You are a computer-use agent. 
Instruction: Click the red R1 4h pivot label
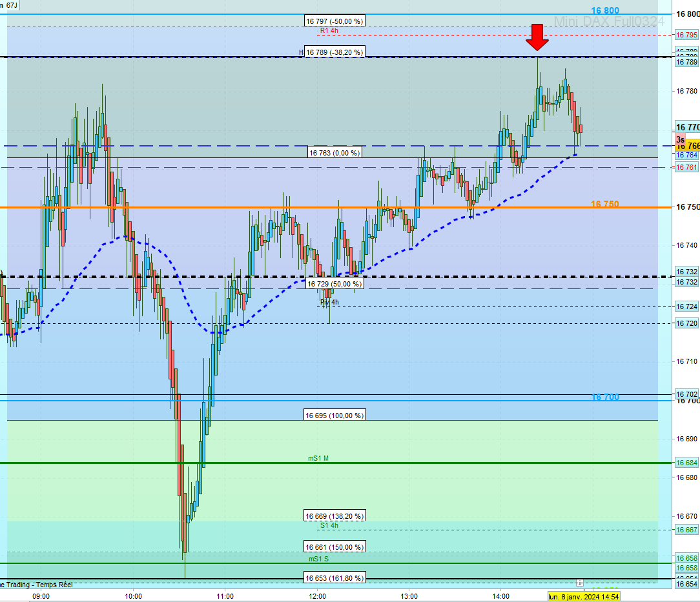(x=329, y=31)
